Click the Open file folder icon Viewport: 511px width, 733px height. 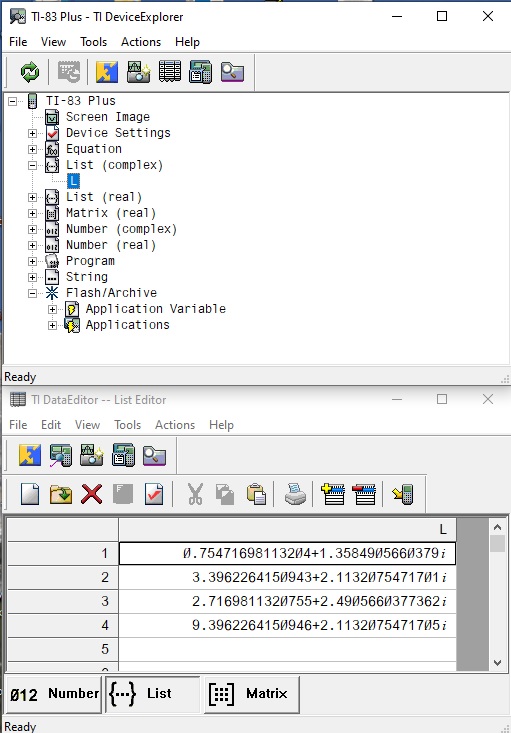coord(61,494)
